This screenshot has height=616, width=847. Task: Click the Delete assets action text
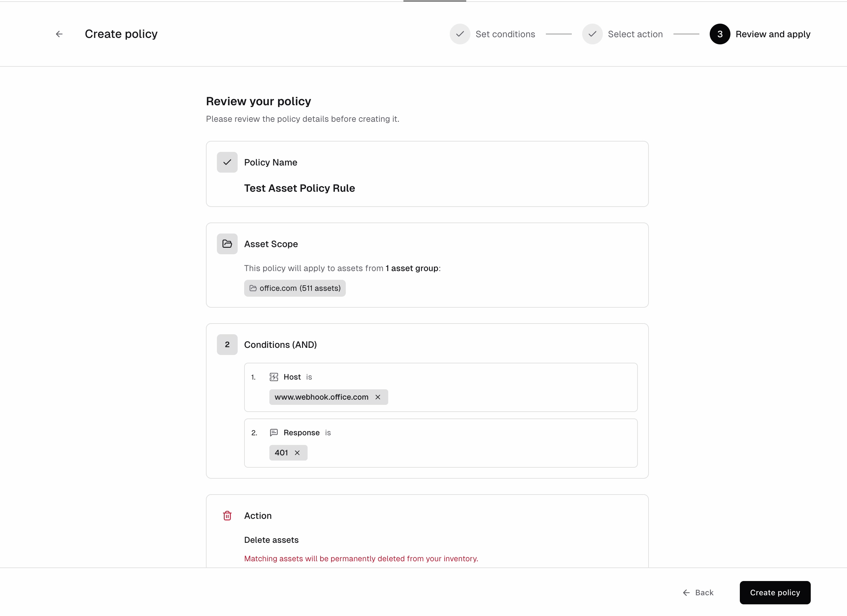pyautogui.click(x=271, y=540)
